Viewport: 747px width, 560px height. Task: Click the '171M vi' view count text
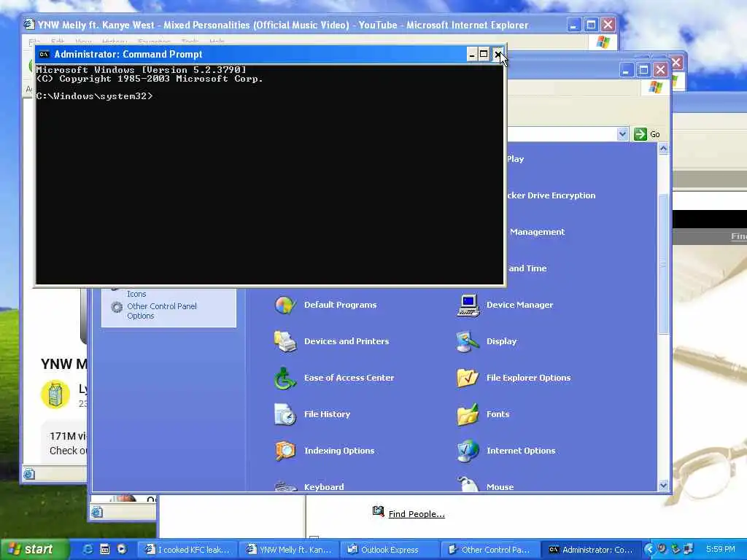[68, 436]
